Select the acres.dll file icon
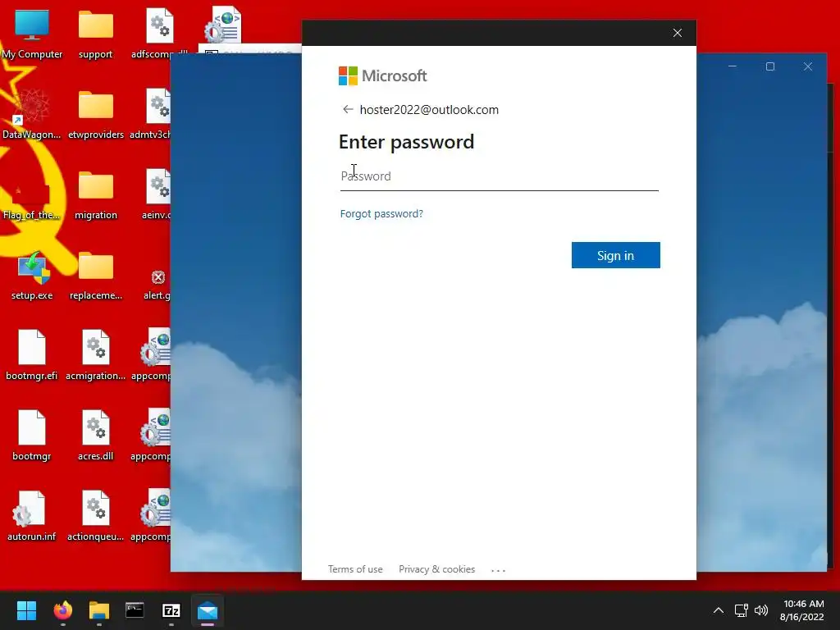The image size is (840, 630). (x=95, y=436)
